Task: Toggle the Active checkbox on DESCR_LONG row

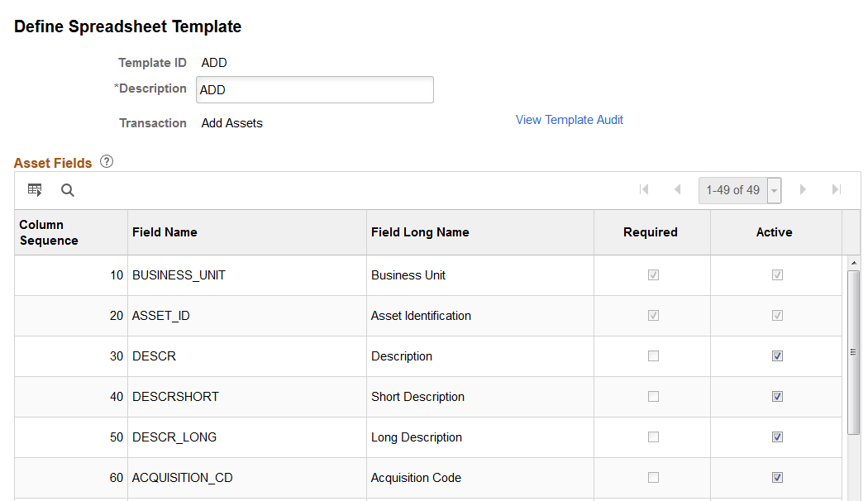Action: coord(776,437)
